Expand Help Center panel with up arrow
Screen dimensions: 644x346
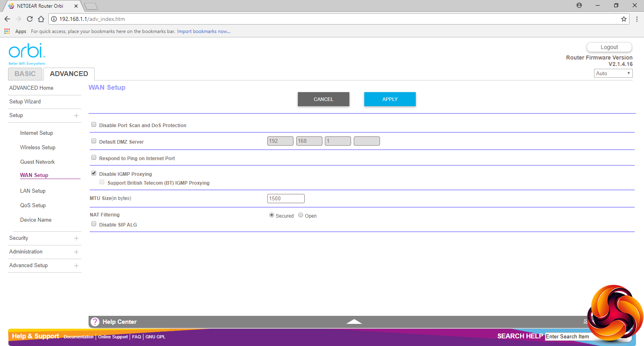tap(354, 321)
